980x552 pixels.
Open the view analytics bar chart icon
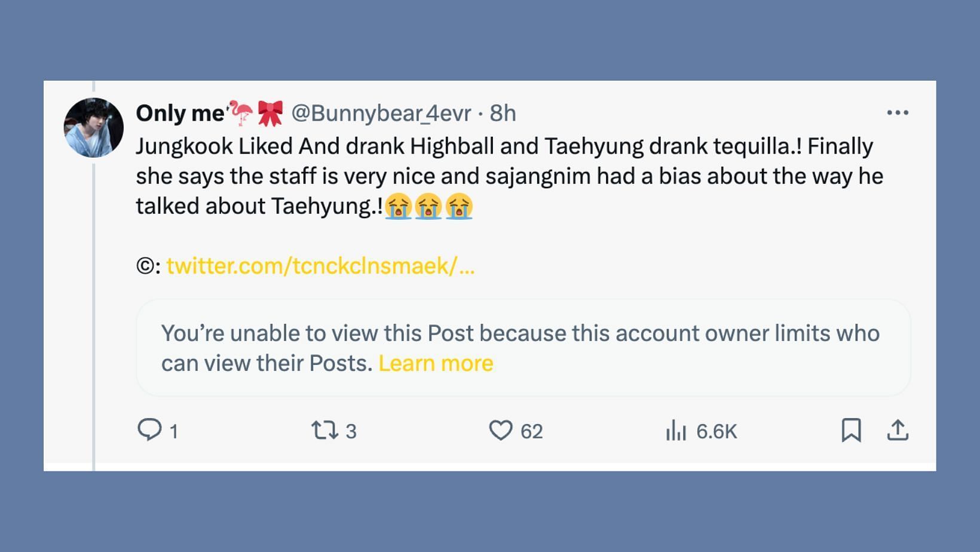click(676, 430)
